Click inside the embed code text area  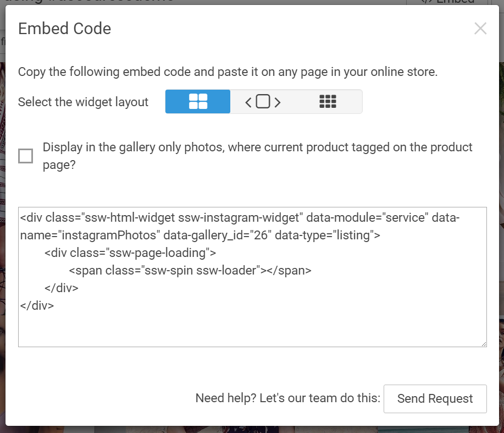252,277
